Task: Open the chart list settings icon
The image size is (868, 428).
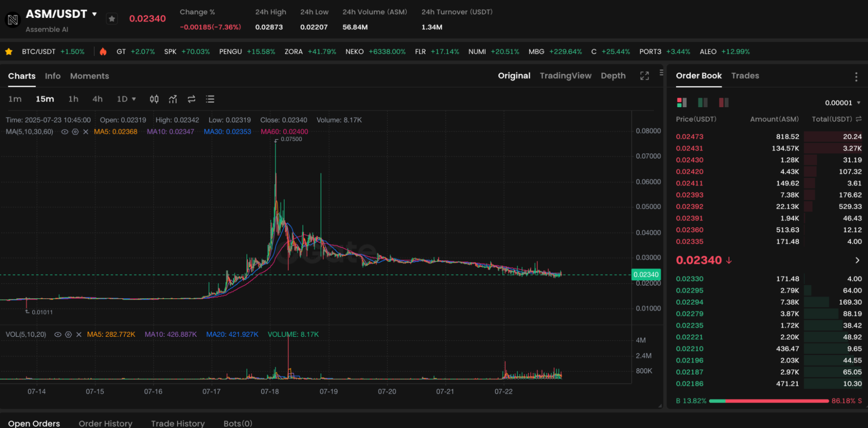Action: coord(210,99)
